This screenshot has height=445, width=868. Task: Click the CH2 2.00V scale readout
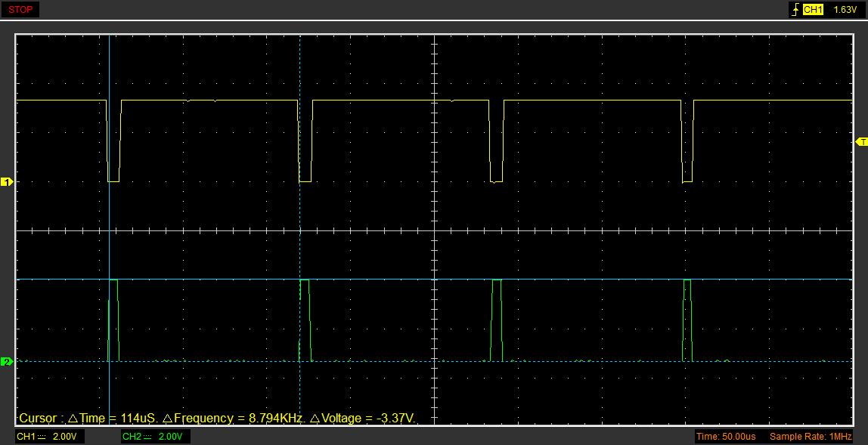169,437
